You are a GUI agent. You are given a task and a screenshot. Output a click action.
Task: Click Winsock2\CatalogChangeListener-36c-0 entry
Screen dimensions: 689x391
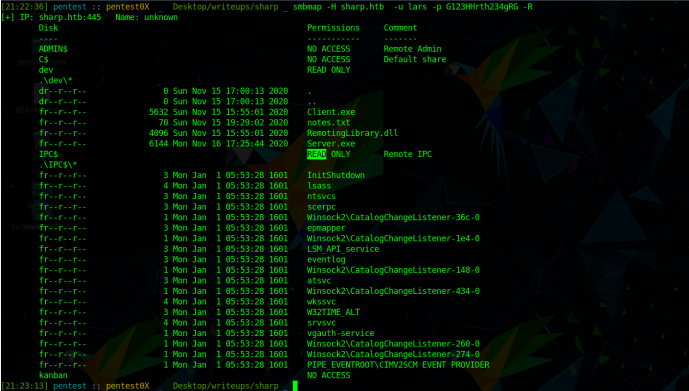393,217
